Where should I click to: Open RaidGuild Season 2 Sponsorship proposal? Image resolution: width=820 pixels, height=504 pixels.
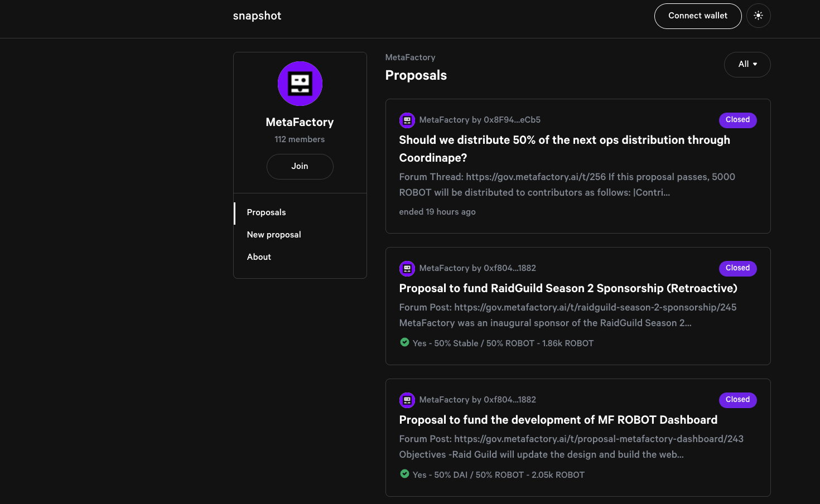click(x=568, y=288)
